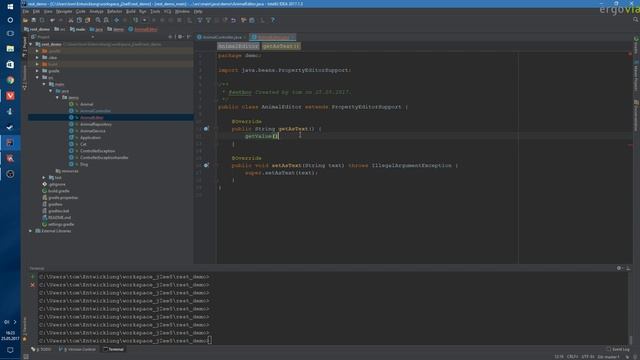
Task: Expand the build folder node
Action: click(x=37, y=64)
